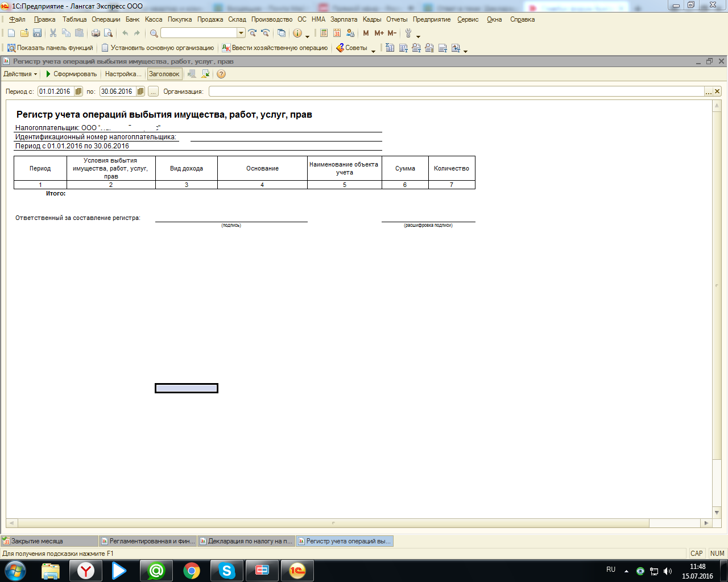
Task: Click the M+ memory add button
Action: point(379,33)
